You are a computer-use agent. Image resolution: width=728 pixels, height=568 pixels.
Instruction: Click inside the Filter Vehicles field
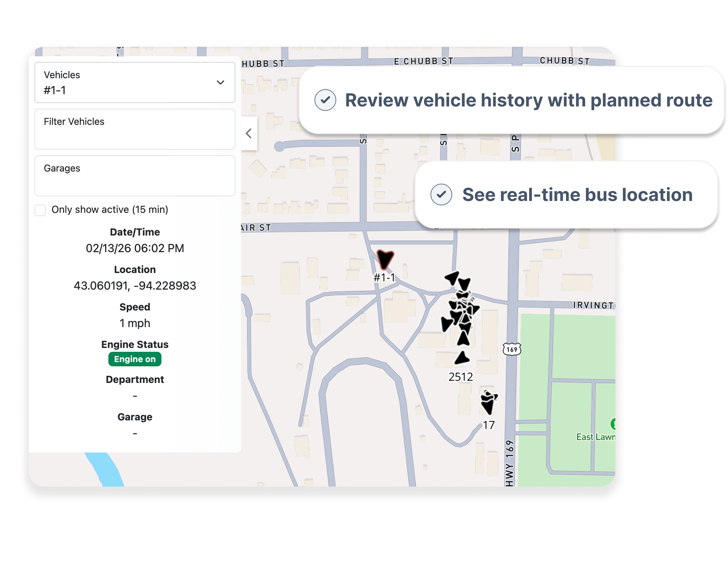(135, 130)
